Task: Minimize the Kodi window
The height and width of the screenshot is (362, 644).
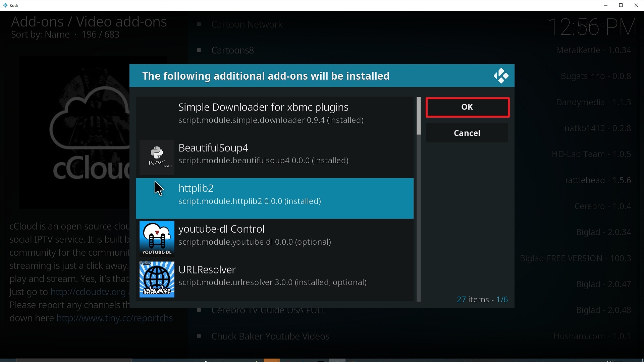Action: [x=606, y=5]
